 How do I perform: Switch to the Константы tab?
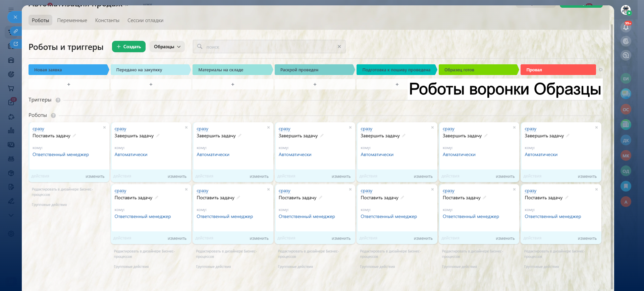107,20
